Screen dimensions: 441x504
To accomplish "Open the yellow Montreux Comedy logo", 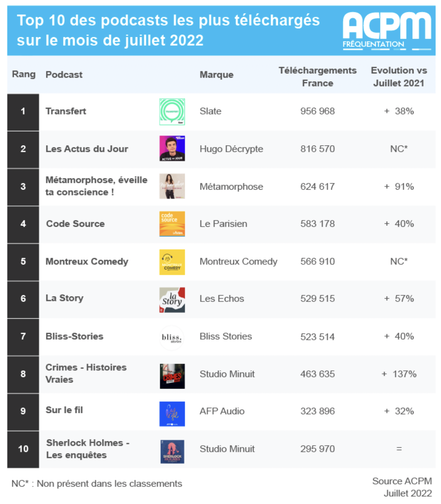I will coord(172,262).
